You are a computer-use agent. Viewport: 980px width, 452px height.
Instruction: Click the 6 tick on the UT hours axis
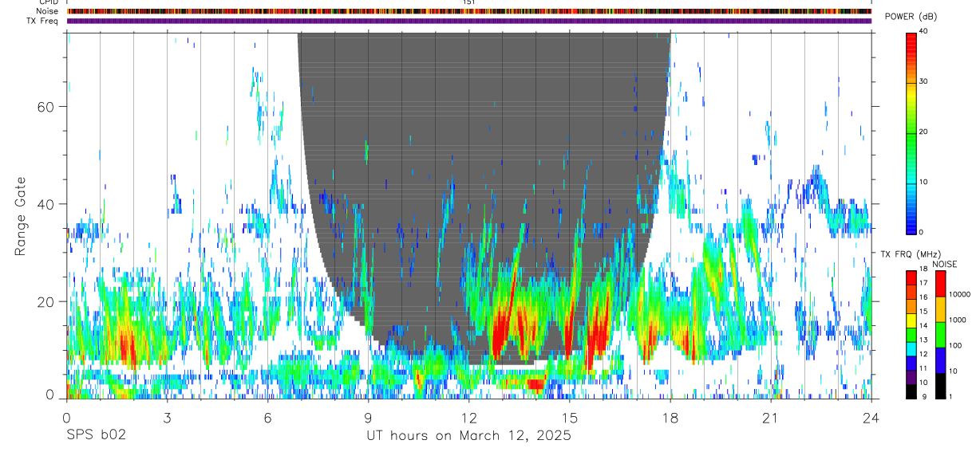(267, 417)
